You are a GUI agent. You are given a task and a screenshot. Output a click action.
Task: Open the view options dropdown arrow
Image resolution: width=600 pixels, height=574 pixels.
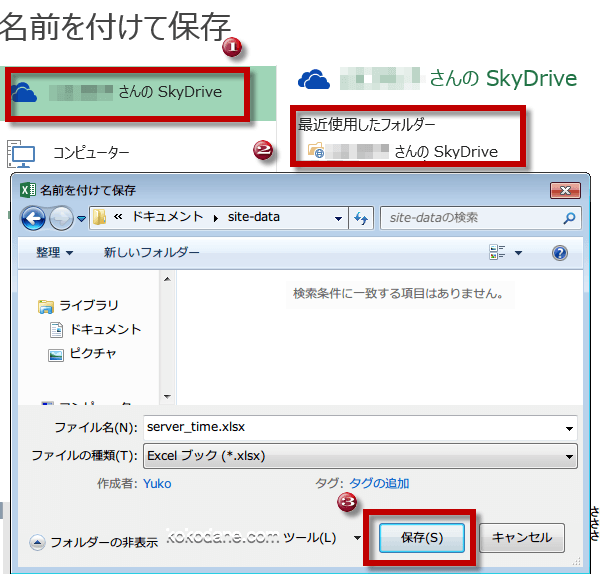(x=518, y=253)
